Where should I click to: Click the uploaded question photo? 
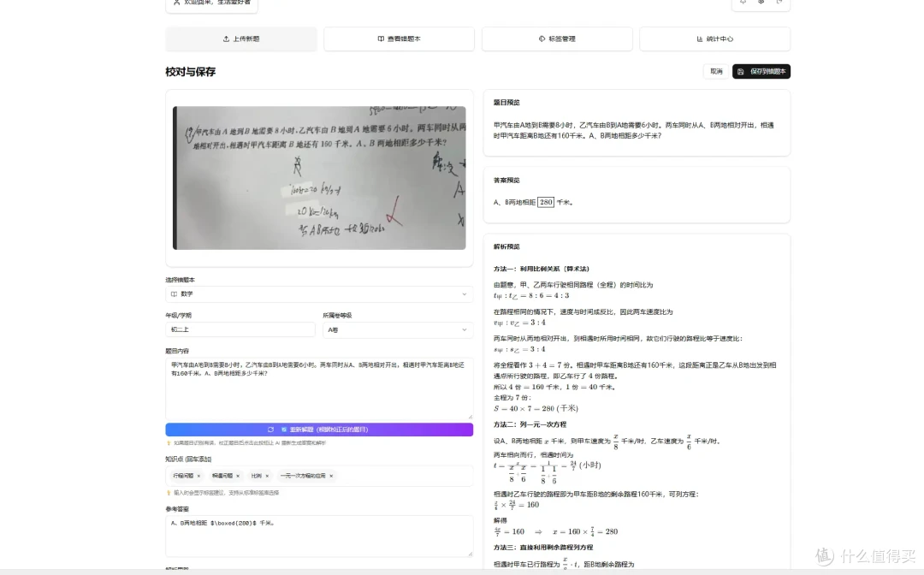[x=319, y=178]
